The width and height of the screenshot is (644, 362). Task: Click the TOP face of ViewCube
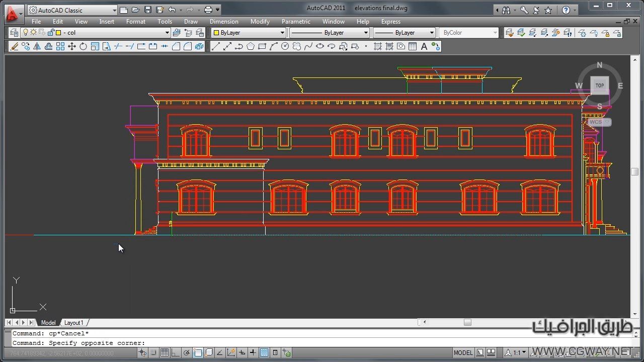599,85
